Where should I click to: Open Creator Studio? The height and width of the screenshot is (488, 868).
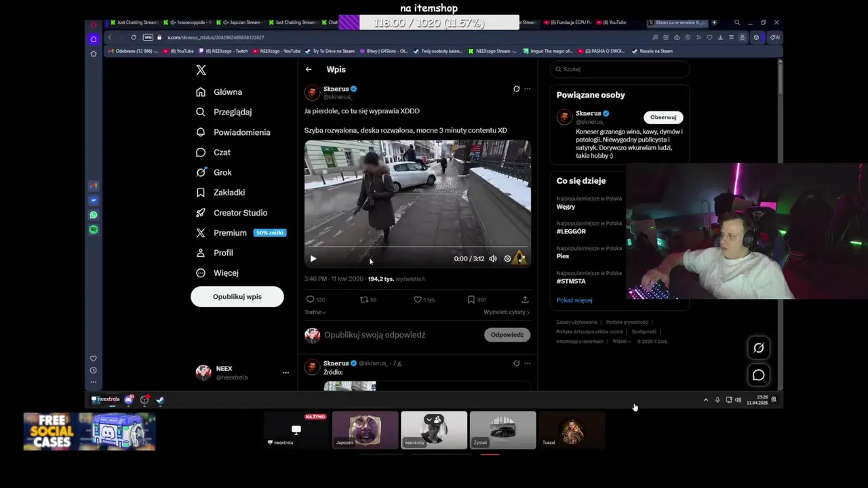point(232,213)
